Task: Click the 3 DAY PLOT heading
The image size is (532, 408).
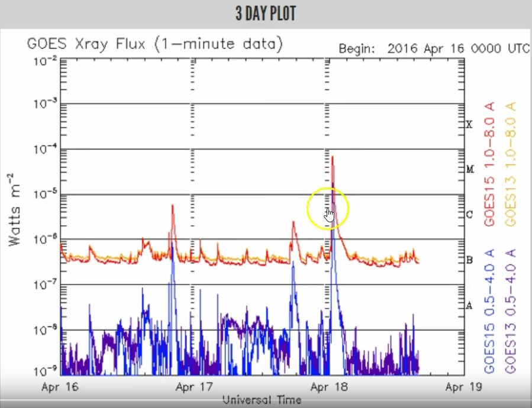Action: 266,14
